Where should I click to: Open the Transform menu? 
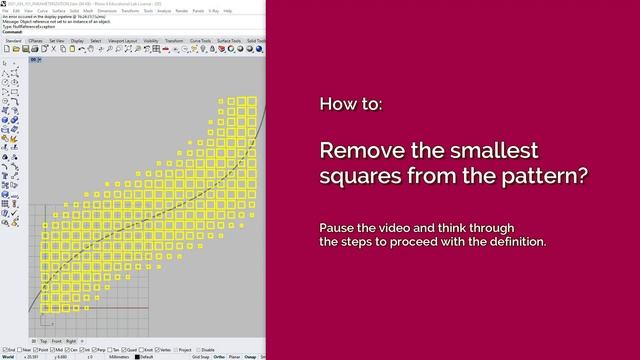click(x=130, y=11)
